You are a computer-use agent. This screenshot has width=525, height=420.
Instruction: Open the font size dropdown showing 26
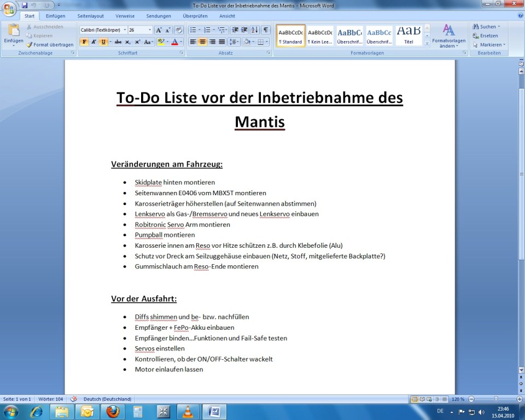coord(150,30)
